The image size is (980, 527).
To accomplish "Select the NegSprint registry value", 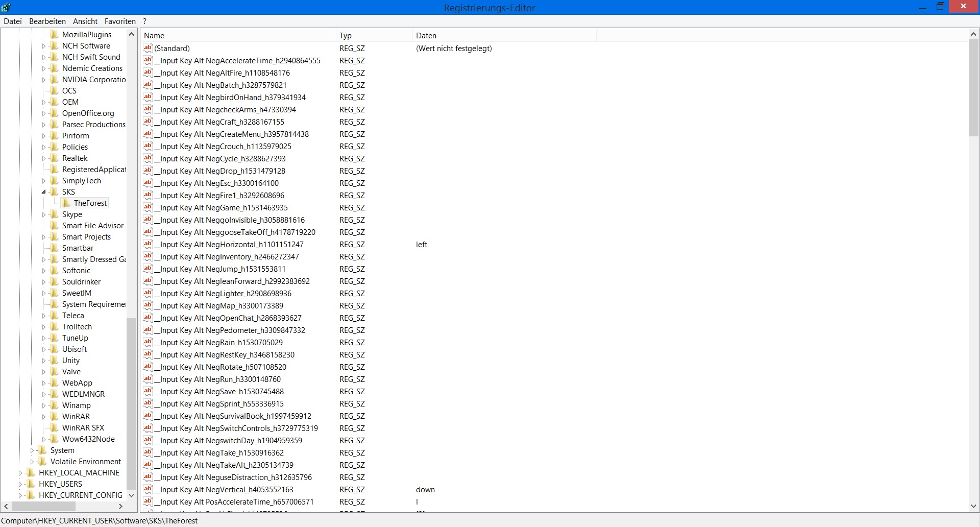I will pos(222,404).
